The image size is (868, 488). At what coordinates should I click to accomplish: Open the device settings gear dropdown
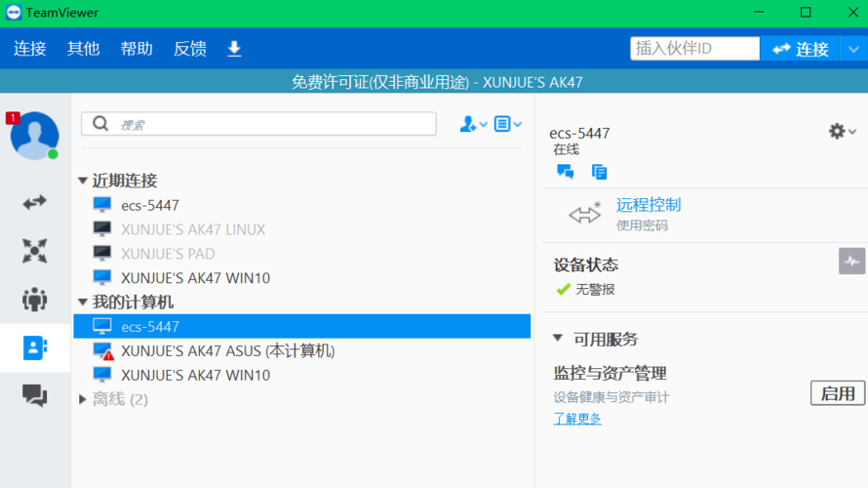pos(843,132)
